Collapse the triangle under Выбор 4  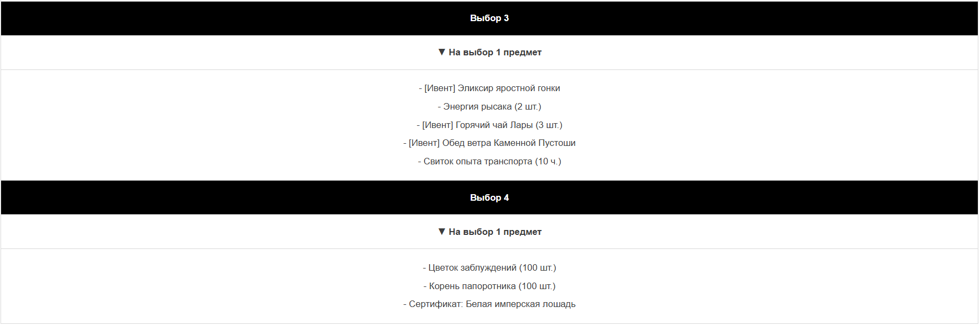click(441, 232)
